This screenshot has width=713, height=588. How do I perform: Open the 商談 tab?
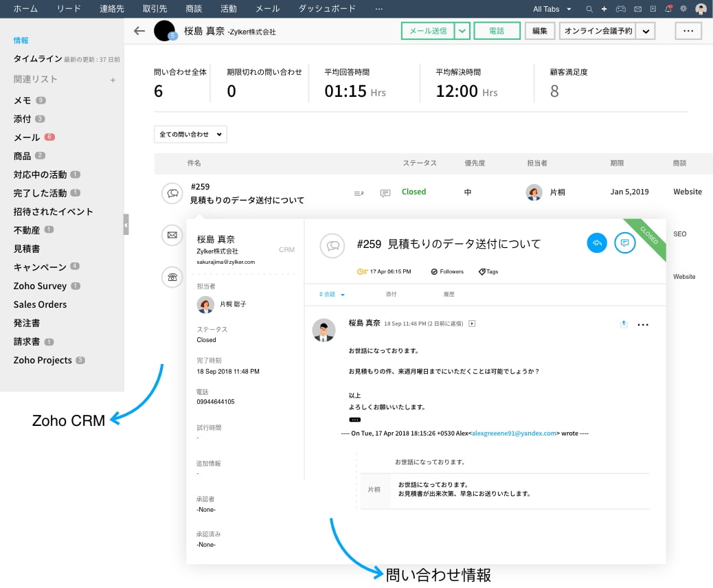point(194,9)
